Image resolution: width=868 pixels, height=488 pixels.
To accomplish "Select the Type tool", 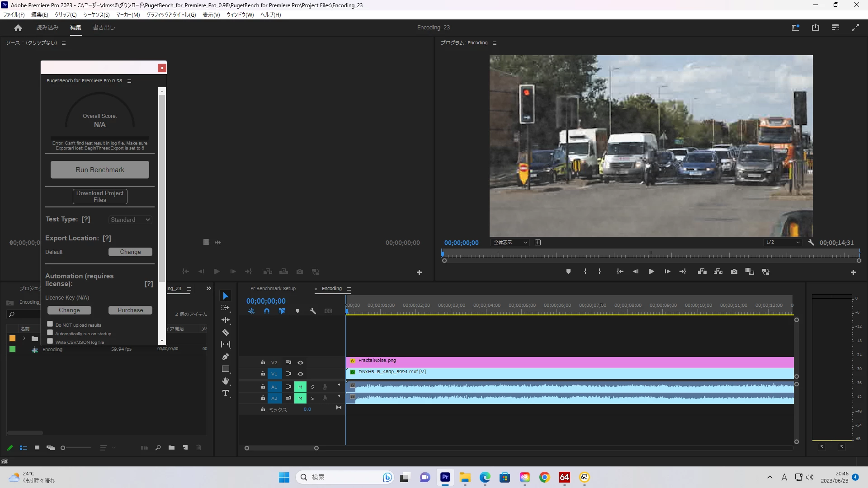I will pos(226,394).
